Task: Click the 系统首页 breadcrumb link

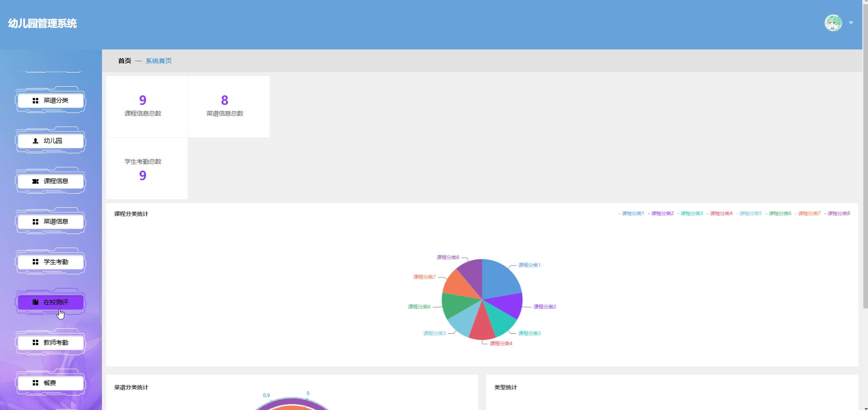Action: pyautogui.click(x=159, y=61)
